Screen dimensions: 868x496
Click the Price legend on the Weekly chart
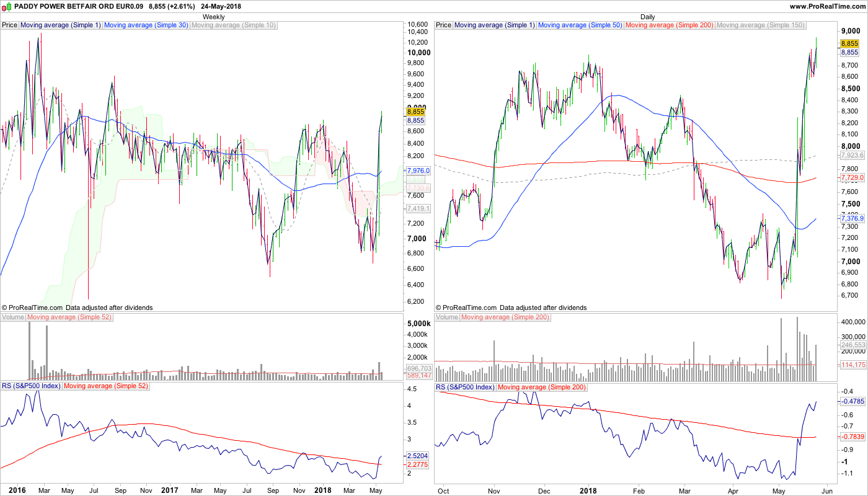tap(10, 25)
